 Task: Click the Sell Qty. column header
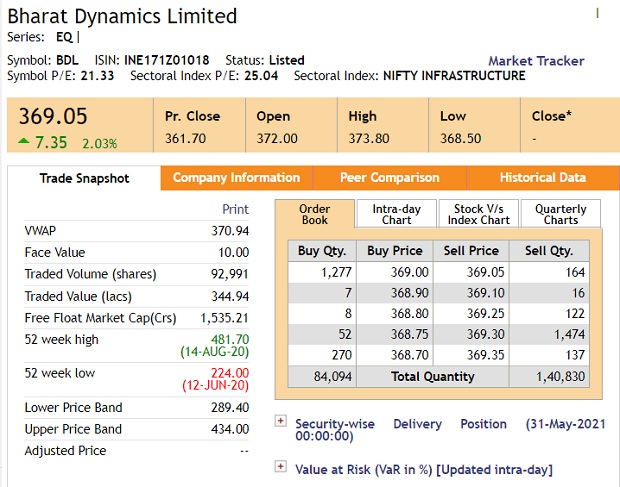coord(549,251)
